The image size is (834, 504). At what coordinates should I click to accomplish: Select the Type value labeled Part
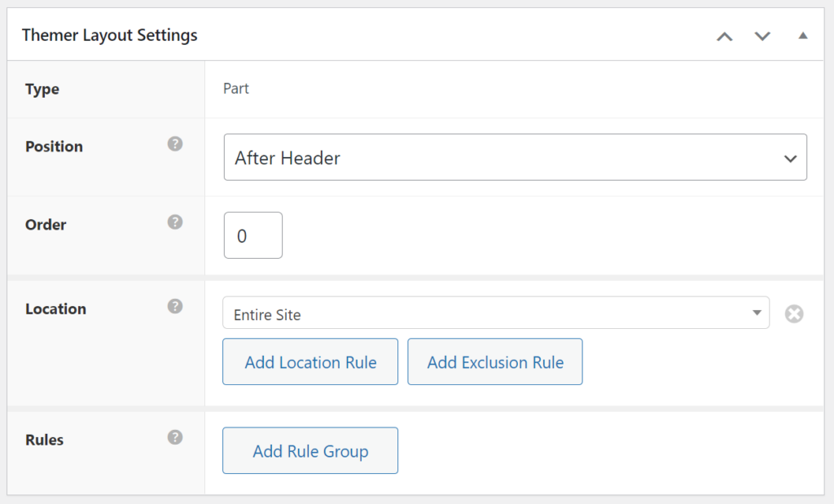coord(235,88)
